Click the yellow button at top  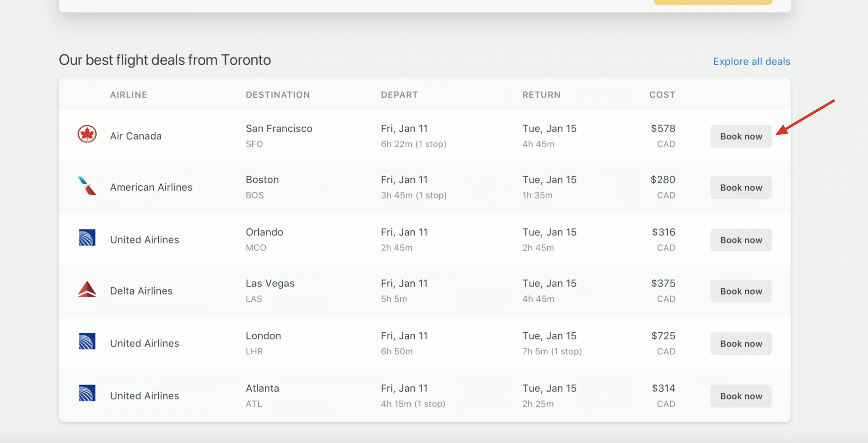tap(713, 2)
